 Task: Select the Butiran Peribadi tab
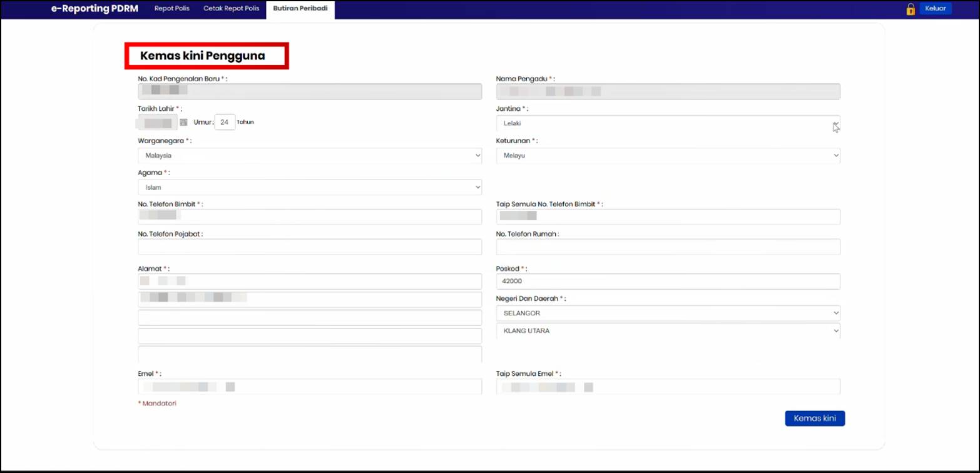coord(300,9)
